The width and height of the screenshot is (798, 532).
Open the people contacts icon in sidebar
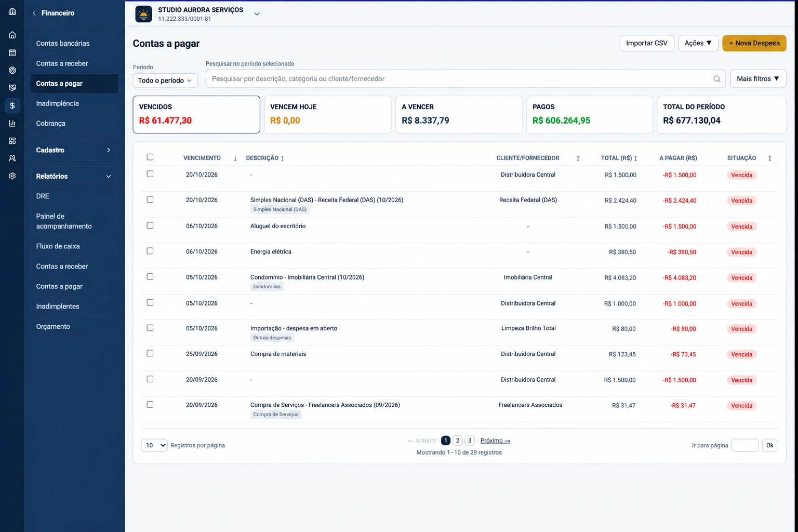pos(12,158)
